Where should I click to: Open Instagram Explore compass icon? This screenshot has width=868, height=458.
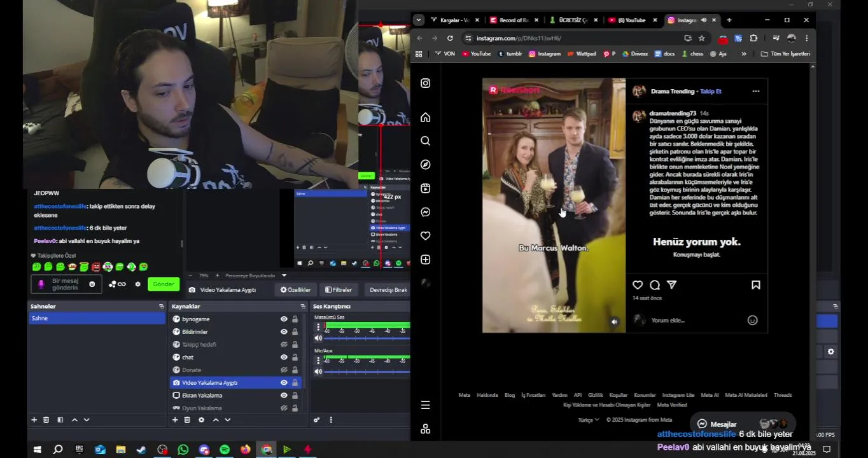pos(426,164)
